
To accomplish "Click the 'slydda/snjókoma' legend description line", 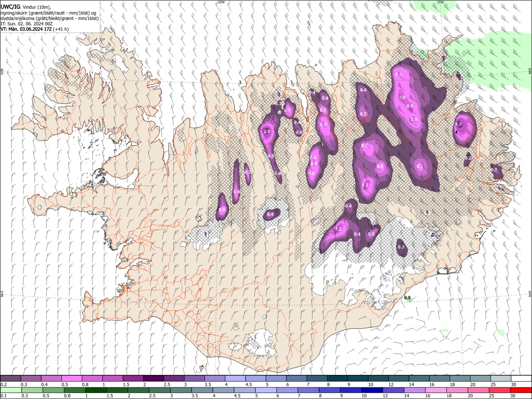I will tap(49, 18).
